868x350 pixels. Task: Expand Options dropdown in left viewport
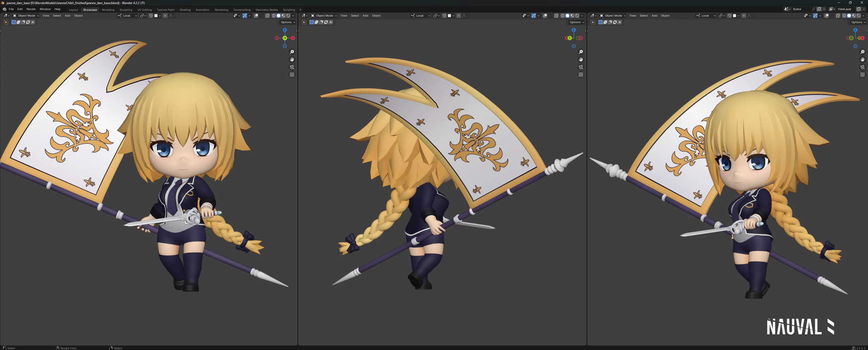pyautogui.click(x=288, y=22)
